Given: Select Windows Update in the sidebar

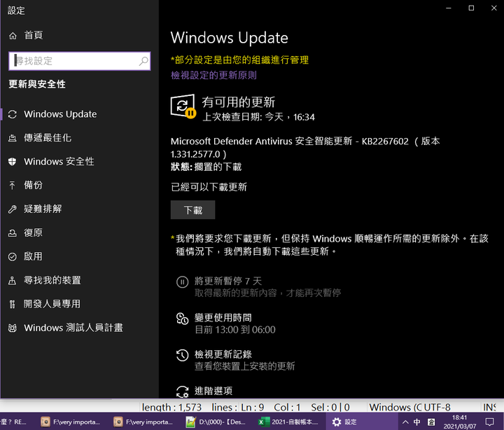Looking at the screenshot, I should click(60, 114).
